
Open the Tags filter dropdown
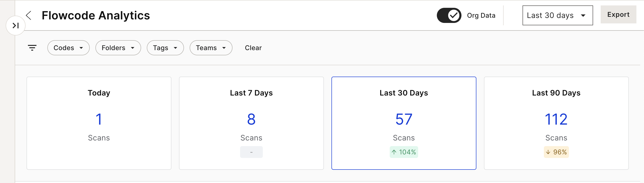(x=165, y=48)
